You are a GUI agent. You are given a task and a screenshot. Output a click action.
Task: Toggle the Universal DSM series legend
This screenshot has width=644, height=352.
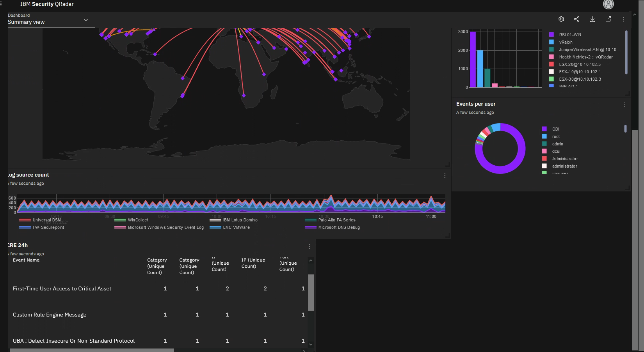40,220
